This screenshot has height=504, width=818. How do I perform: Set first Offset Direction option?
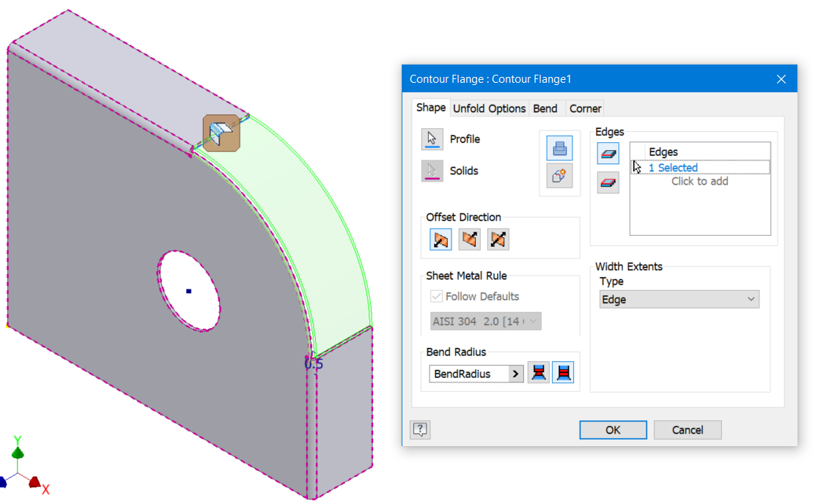point(441,240)
